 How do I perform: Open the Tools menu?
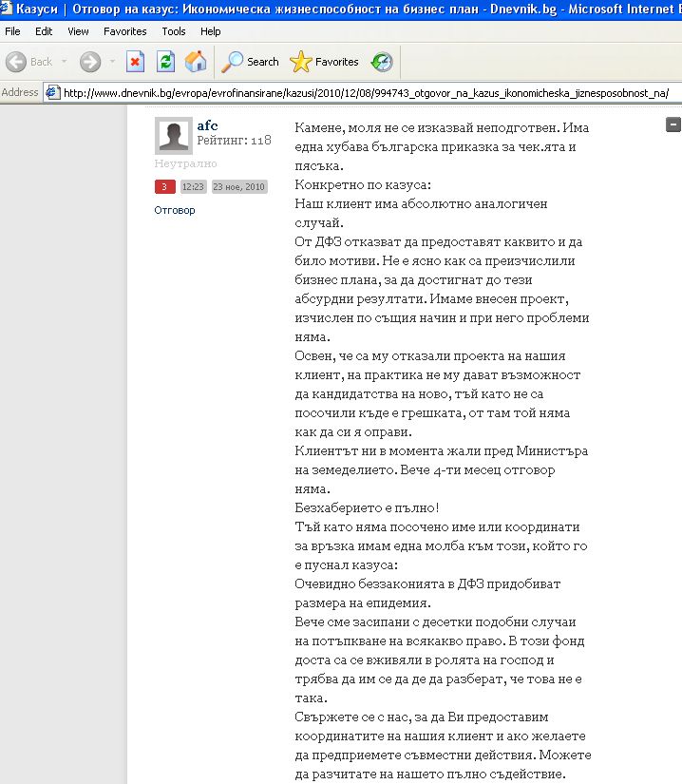pos(174,31)
